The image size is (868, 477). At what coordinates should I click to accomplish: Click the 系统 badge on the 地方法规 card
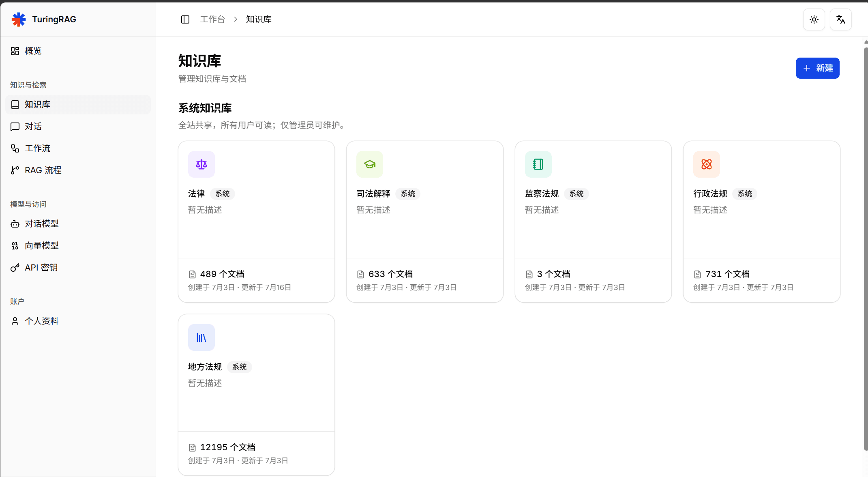coord(240,367)
